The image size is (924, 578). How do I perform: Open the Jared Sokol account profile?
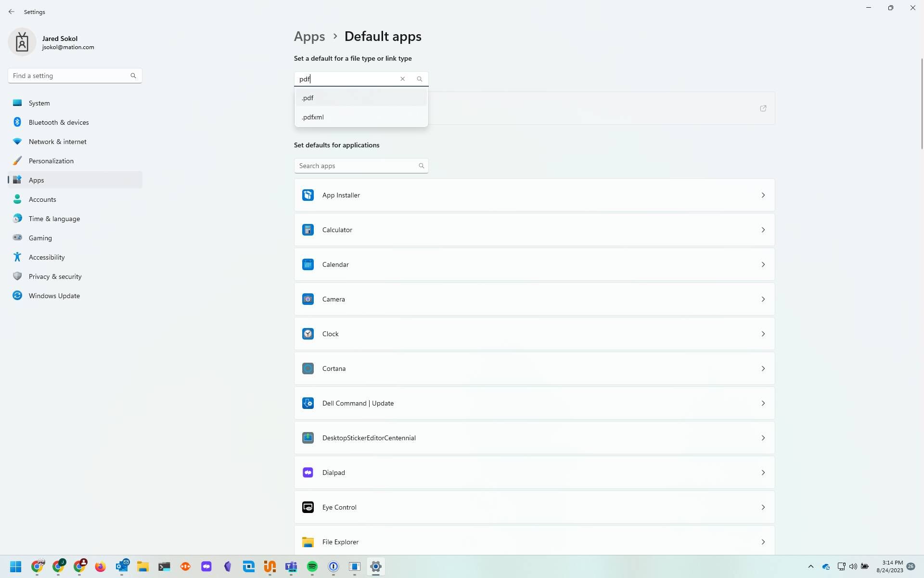click(53, 42)
